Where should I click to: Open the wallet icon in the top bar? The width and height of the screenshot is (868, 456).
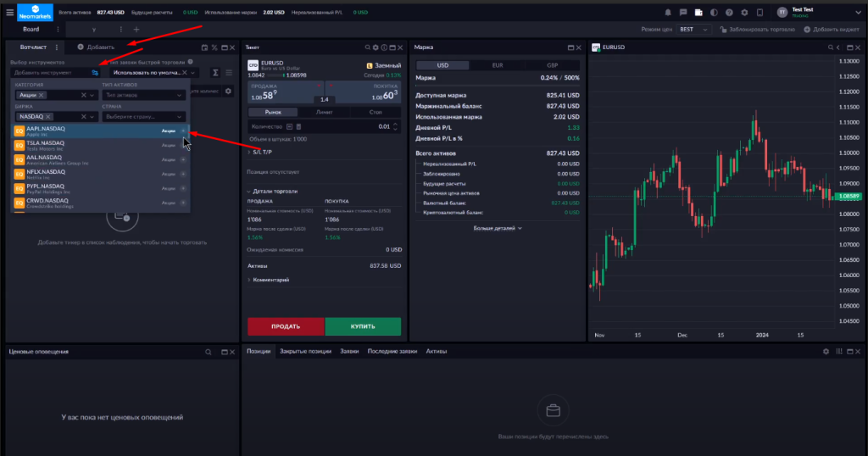tap(698, 12)
